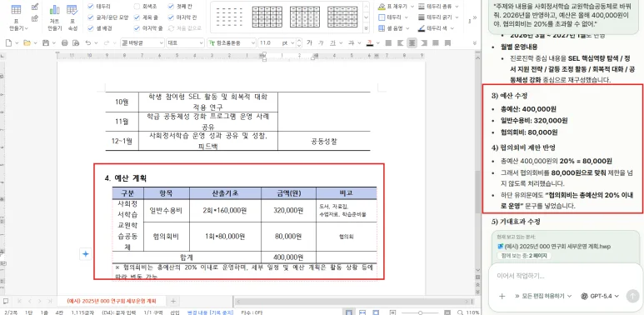Screen dimensions: 644x315
Task: Click the print icon
Action: point(64,42)
